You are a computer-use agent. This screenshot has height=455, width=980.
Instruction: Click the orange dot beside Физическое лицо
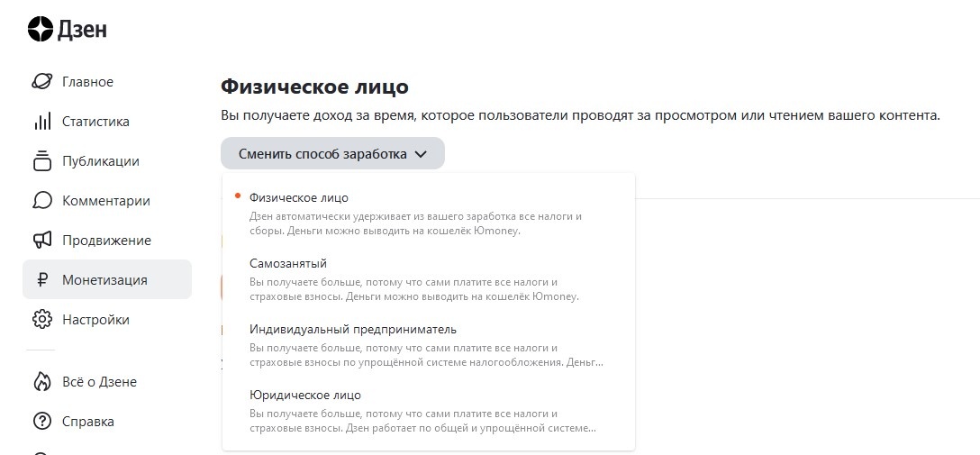[x=238, y=196]
